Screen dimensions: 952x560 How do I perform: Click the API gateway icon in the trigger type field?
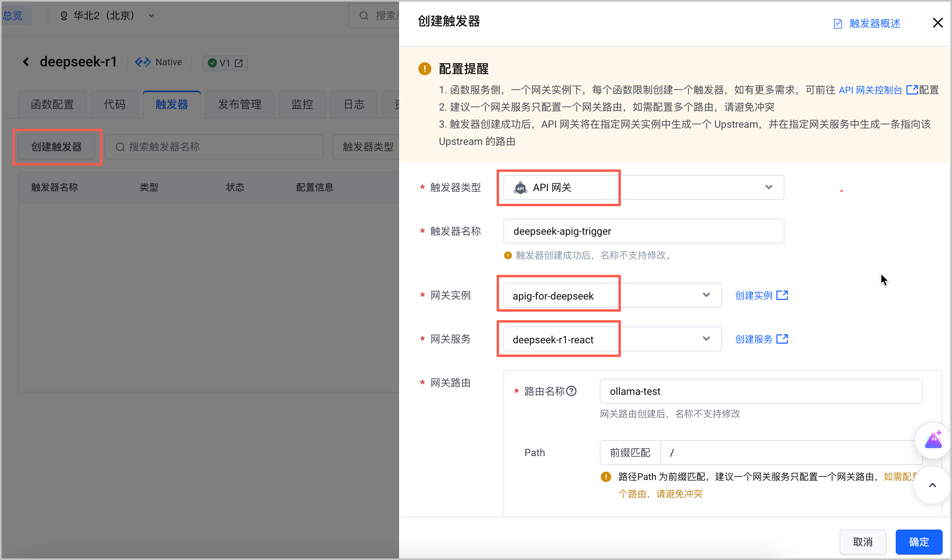point(520,188)
